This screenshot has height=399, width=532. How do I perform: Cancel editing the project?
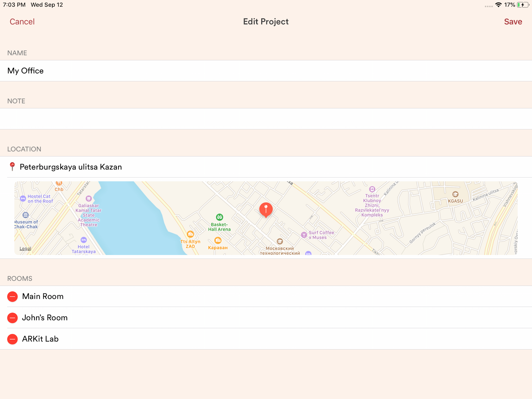pos(22,22)
